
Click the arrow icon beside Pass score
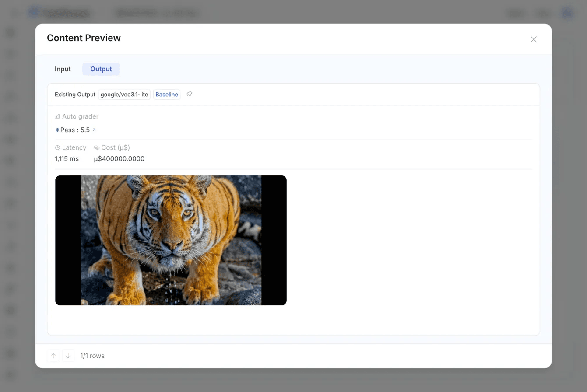click(94, 130)
